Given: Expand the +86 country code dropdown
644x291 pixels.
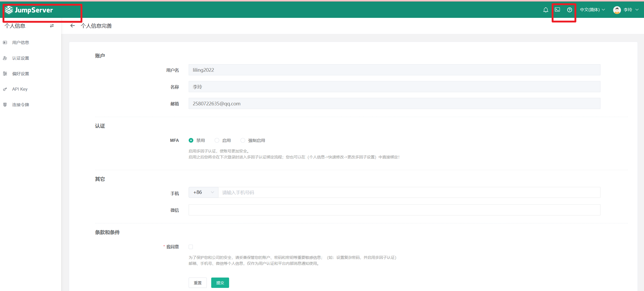Looking at the screenshot, I should [203, 192].
